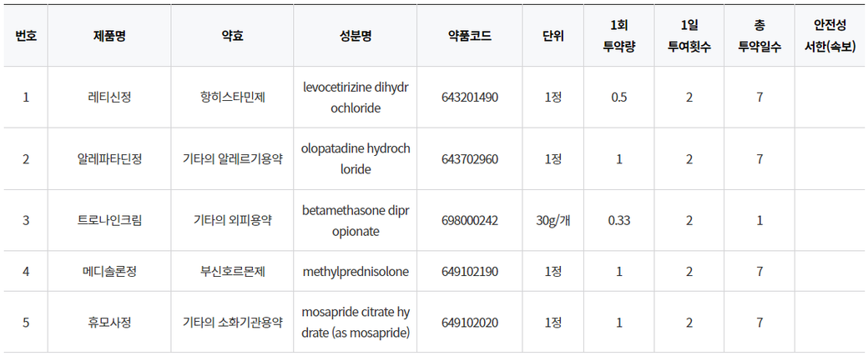Click the 안전성 서한(속보) column header

(830, 37)
